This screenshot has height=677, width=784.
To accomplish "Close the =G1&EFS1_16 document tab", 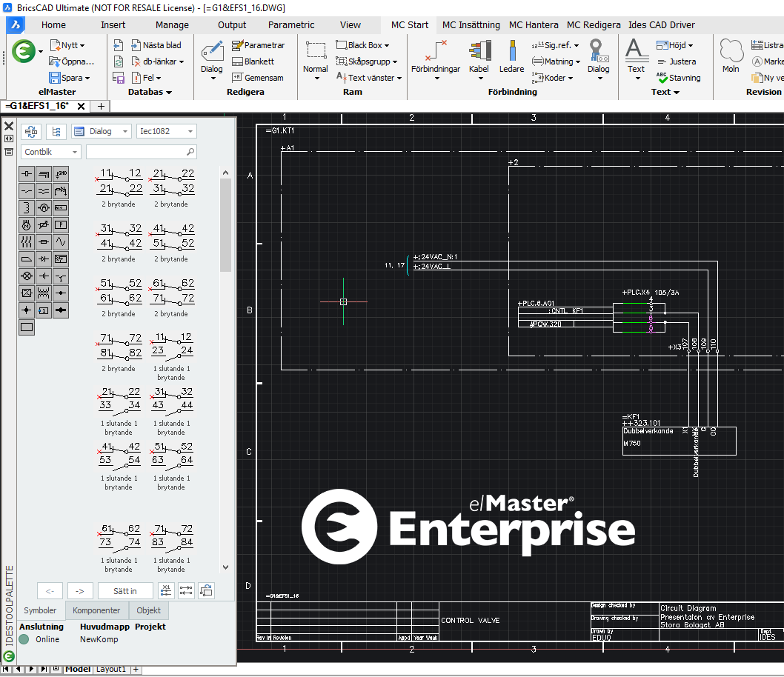I will (81, 106).
